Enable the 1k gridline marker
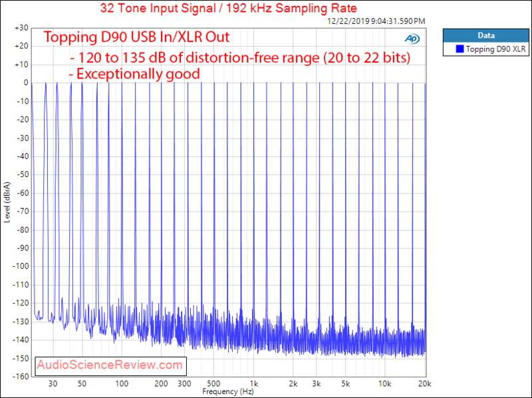 click(253, 383)
